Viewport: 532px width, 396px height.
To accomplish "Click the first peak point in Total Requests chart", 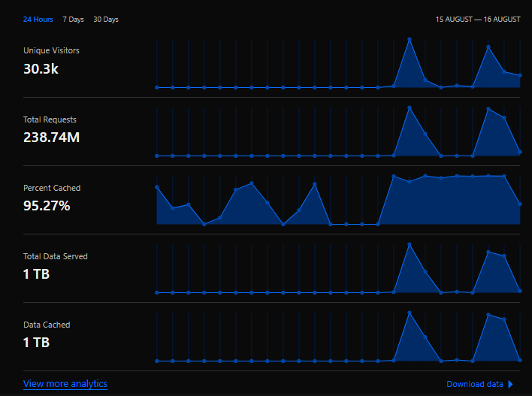I will coord(410,107).
